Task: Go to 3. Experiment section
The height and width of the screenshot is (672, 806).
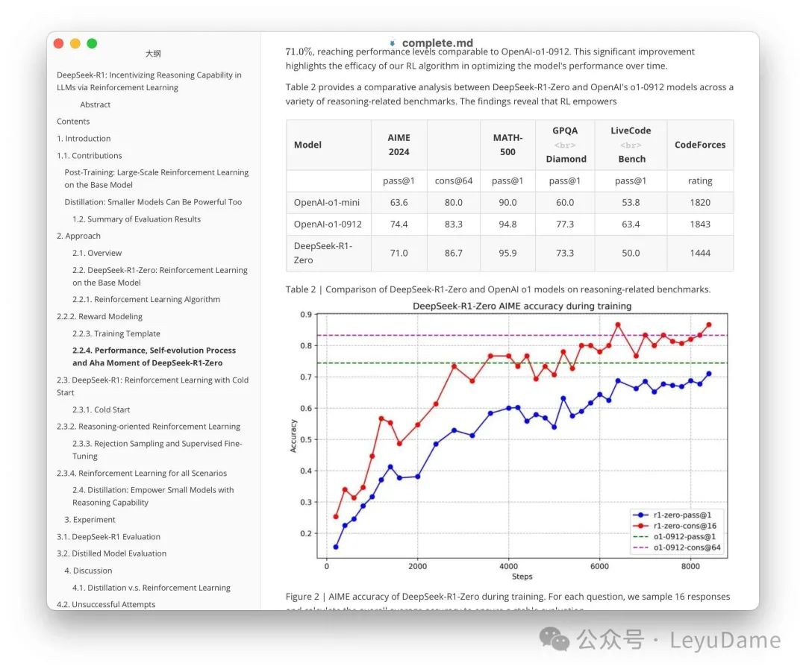Action: tap(90, 520)
